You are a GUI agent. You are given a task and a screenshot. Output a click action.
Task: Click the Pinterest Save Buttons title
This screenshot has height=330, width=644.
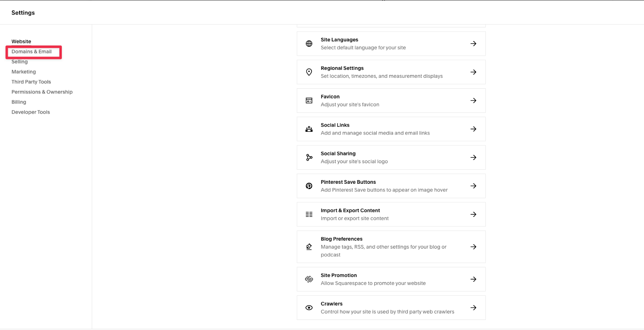[348, 182]
